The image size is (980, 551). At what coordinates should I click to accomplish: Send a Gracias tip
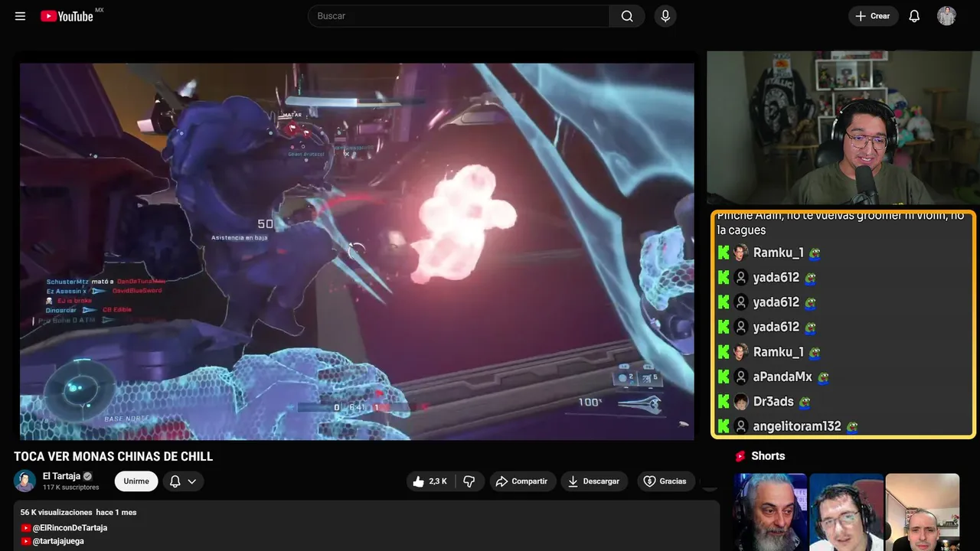[665, 481]
